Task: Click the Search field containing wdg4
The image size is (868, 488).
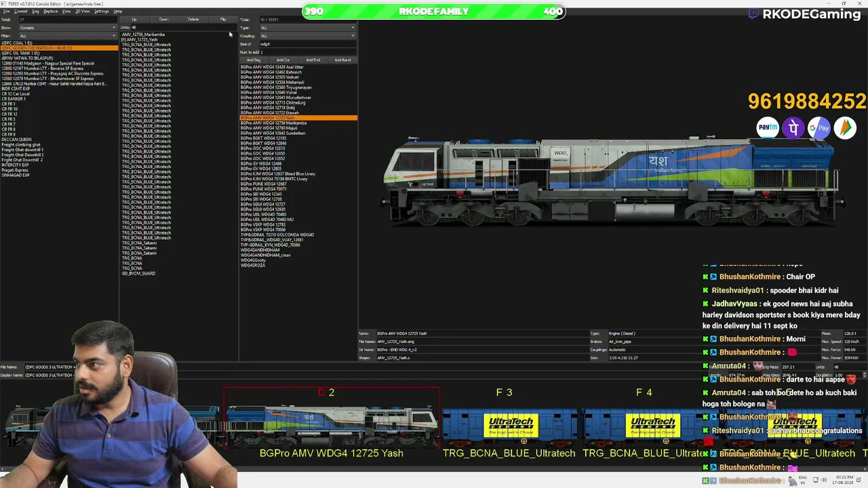Action: point(308,44)
